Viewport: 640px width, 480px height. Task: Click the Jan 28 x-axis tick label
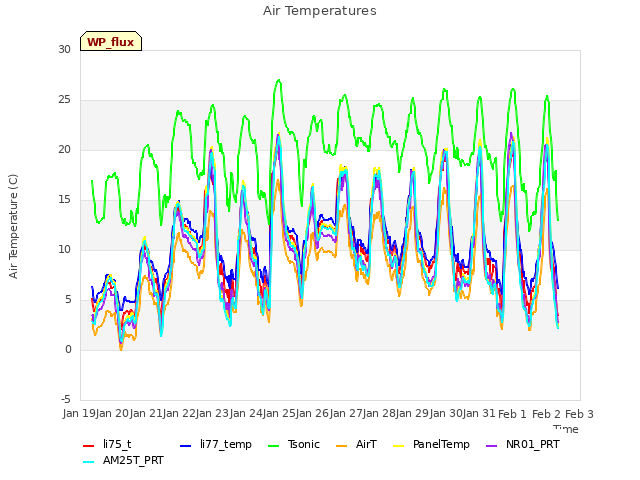tap(379, 413)
